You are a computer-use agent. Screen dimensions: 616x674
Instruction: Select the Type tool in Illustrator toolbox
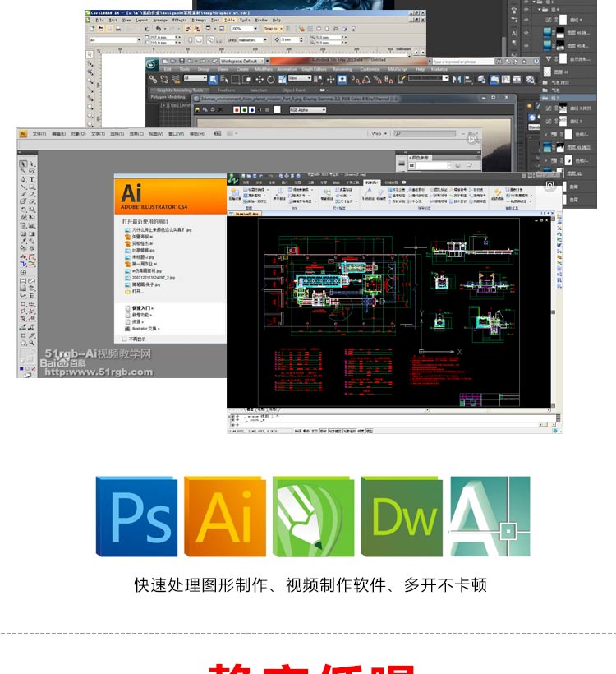pyautogui.click(x=32, y=180)
